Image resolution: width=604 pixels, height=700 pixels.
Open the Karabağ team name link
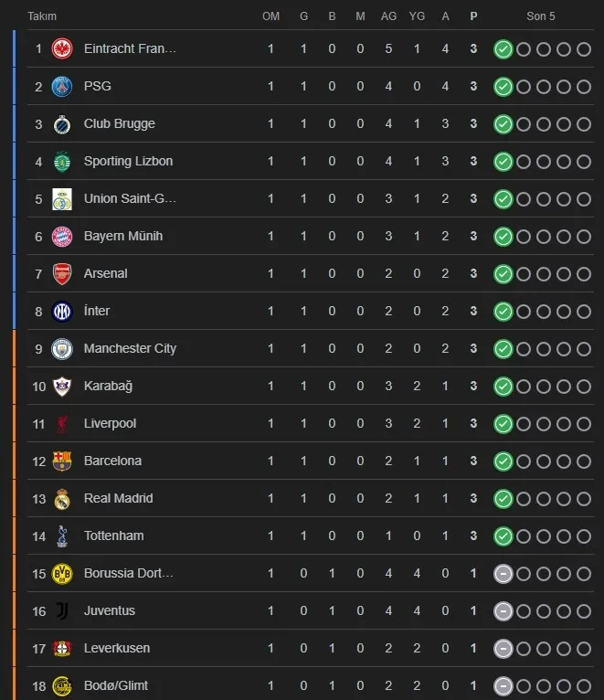108,386
